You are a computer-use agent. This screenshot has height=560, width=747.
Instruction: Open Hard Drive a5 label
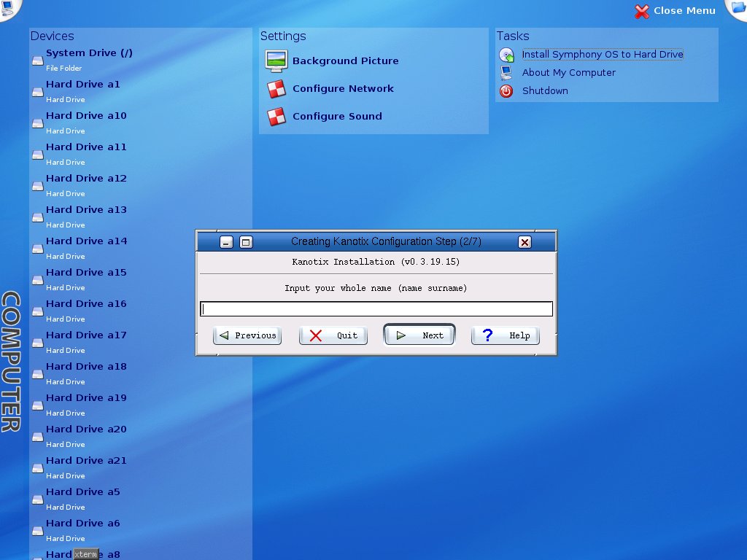click(x=83, y=492)
